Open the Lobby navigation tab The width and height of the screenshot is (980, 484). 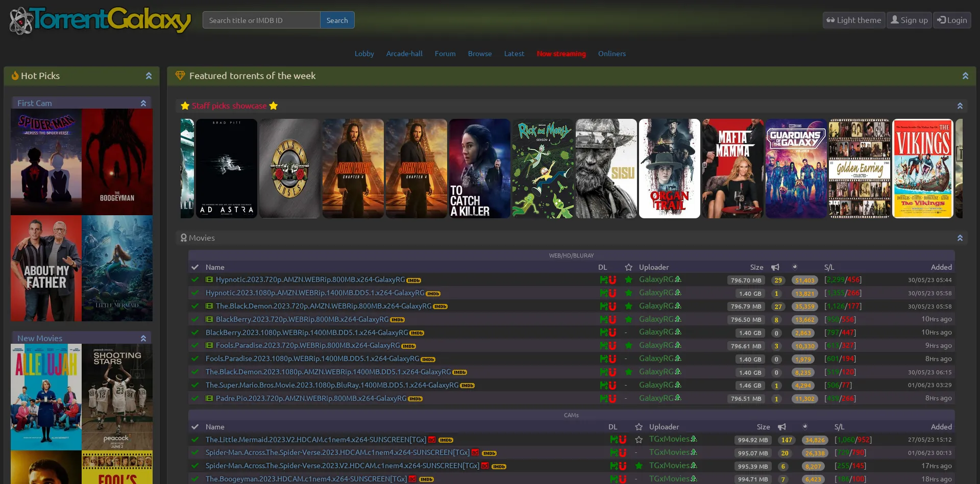pyautogui.click(x=364, y=54)
